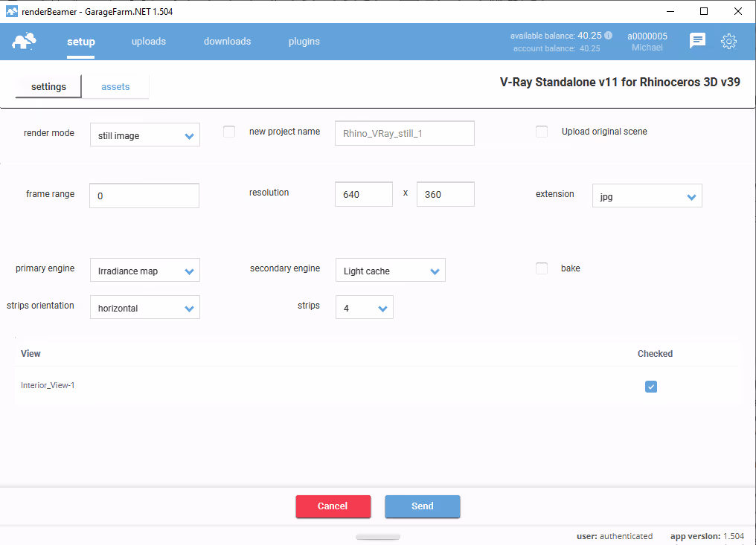Select the Interior_View-1 row text
Screen dimensions: 756x545
coord(48,385)
